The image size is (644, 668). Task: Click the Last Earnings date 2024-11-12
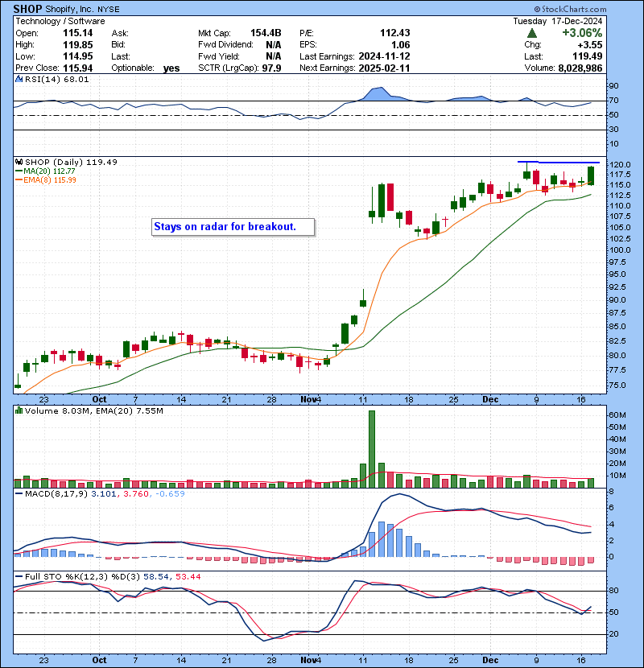click(x=384, y=56)
